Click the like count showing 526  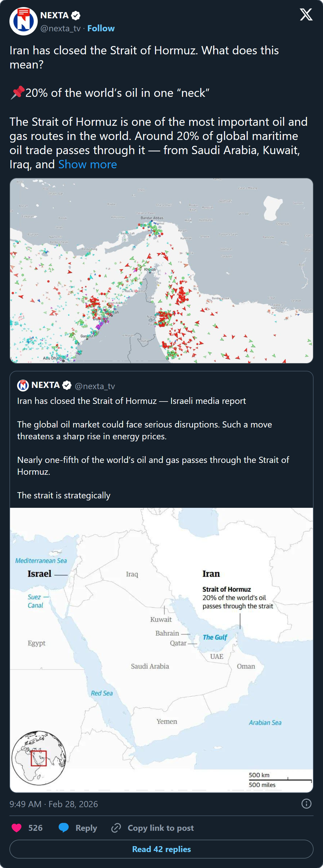(x=35, y=828)
